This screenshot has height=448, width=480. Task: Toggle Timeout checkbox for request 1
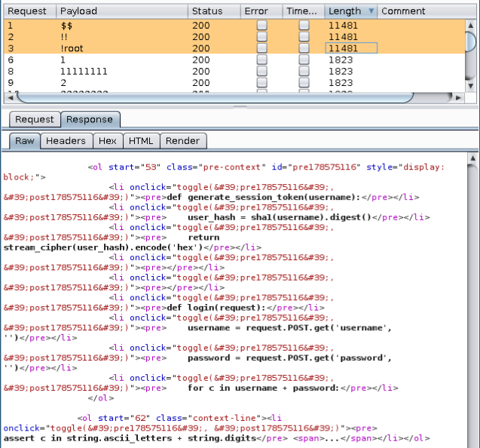click(304, 25)
